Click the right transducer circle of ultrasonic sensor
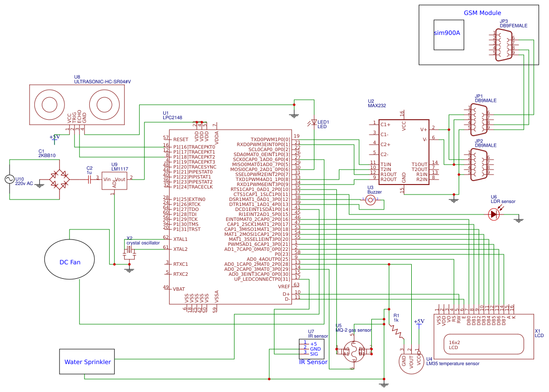 (104, 104)
